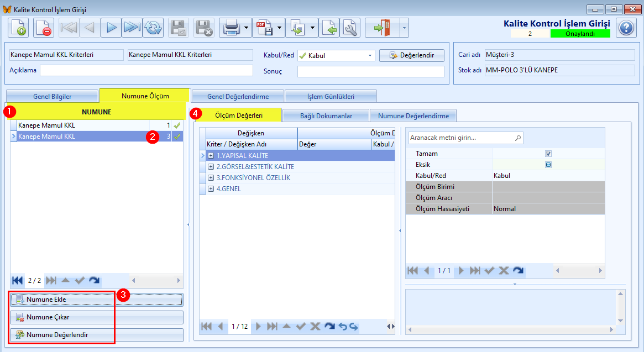Go to the next record in the main toolbar
The height and width of the screenshot is (352, 644).
111,28
